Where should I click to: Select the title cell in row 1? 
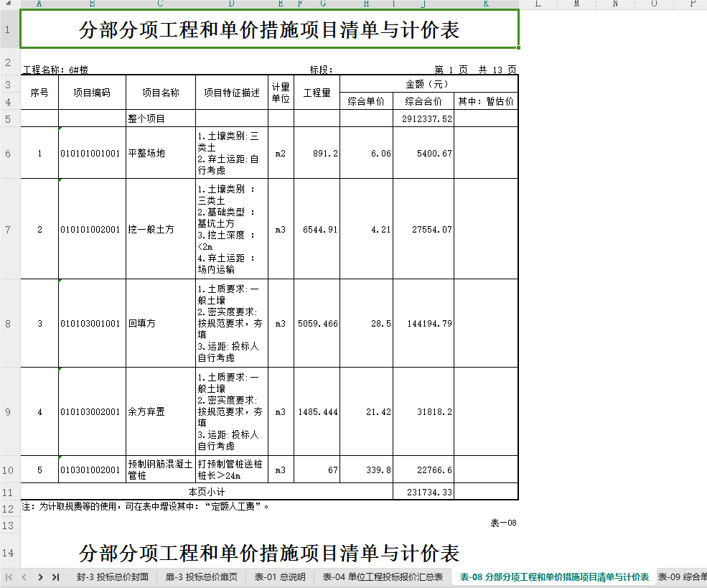270,29
